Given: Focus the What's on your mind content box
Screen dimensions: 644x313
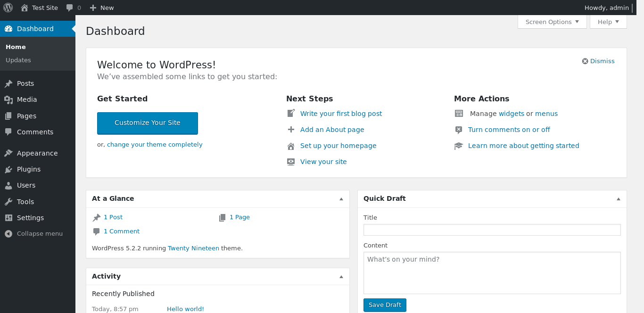Looking at the screenshot, I should click(x=492, y=273).
